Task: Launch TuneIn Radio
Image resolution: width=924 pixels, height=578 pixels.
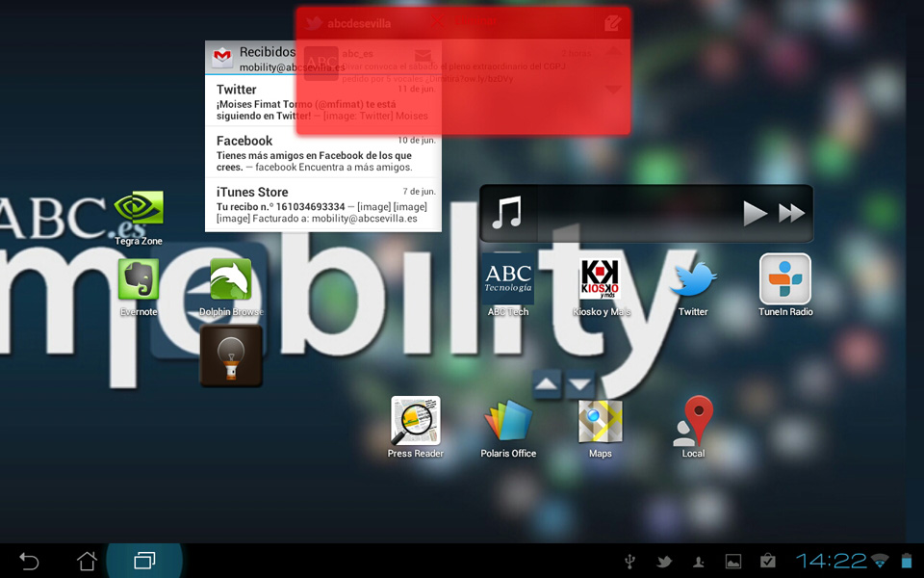Action: (x=785, y=280)
